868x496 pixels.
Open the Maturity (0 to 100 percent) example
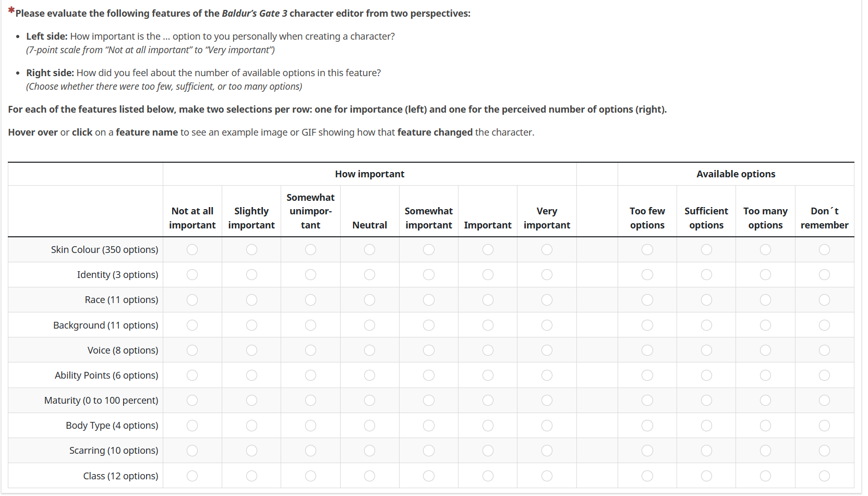[101, 401]
